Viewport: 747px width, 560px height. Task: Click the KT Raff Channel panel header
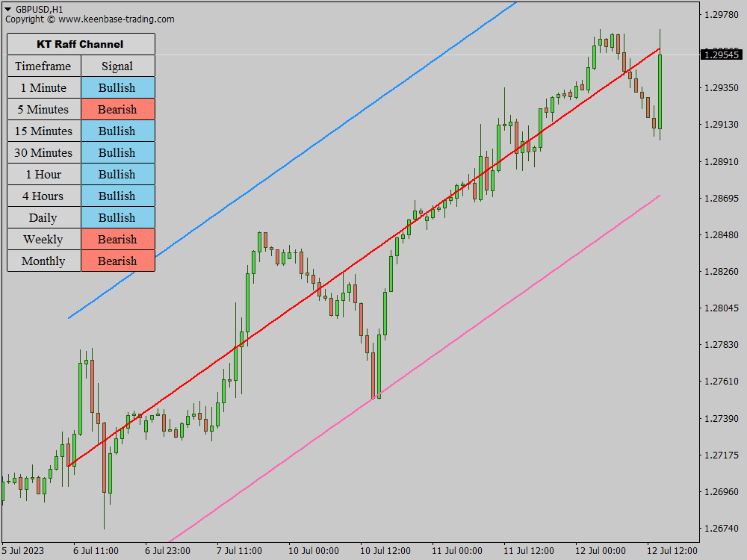coord(80,44)
